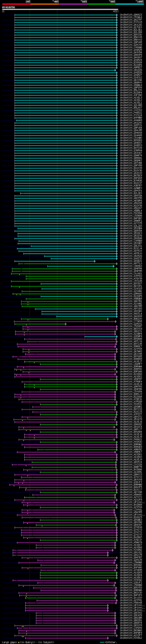Select label UniRef100_A9QWL6
Viewport: 146px width, 644px height.
coord(131,85)
